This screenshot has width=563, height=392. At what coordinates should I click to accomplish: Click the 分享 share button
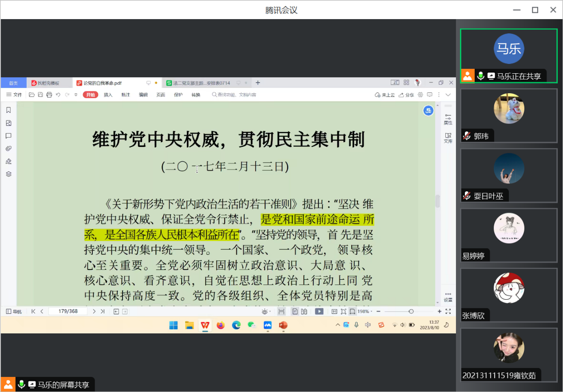[x=406, y=95]
